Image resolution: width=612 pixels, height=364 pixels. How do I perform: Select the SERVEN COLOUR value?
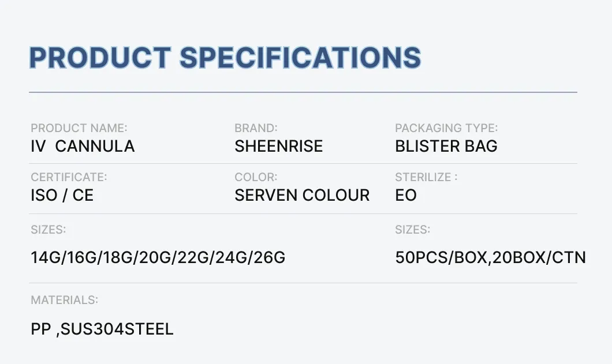(x=302, y=196)
